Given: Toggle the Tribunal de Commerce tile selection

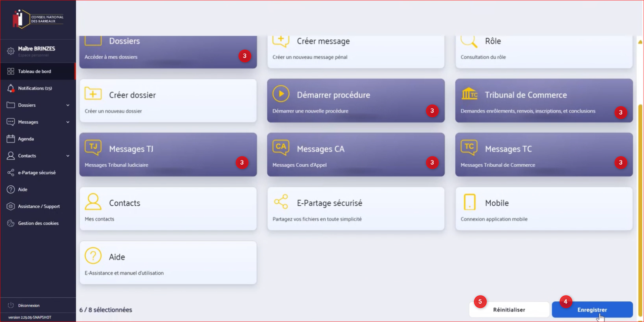Looking at the screenshot, I should coord(544,101).
